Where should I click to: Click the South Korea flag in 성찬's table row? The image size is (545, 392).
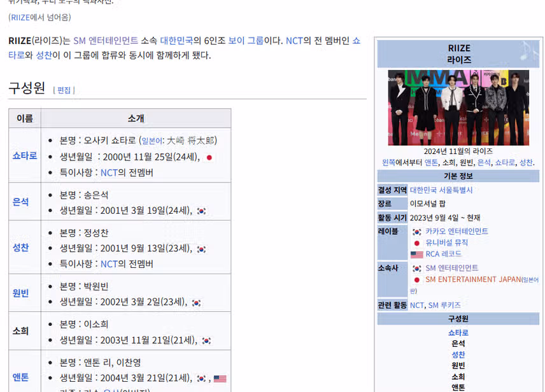tap(201, 249)
